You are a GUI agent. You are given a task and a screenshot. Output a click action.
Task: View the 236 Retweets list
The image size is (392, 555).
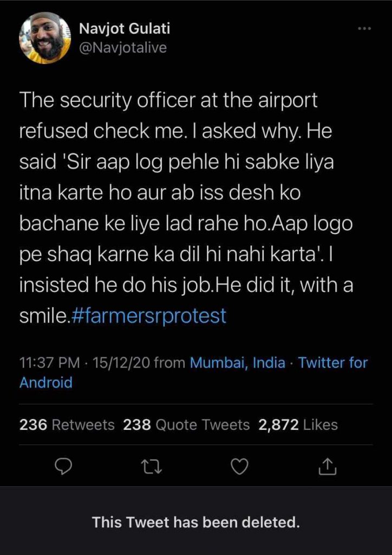click(67, 425)
